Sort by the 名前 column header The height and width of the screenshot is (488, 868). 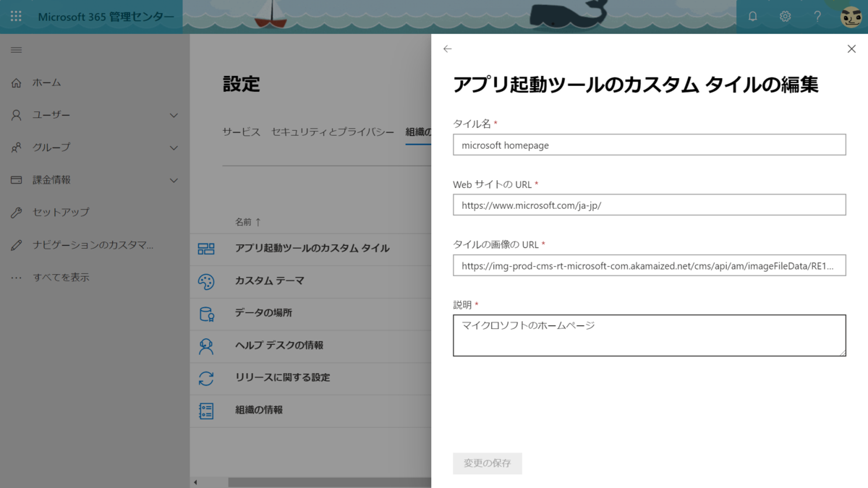248,222
